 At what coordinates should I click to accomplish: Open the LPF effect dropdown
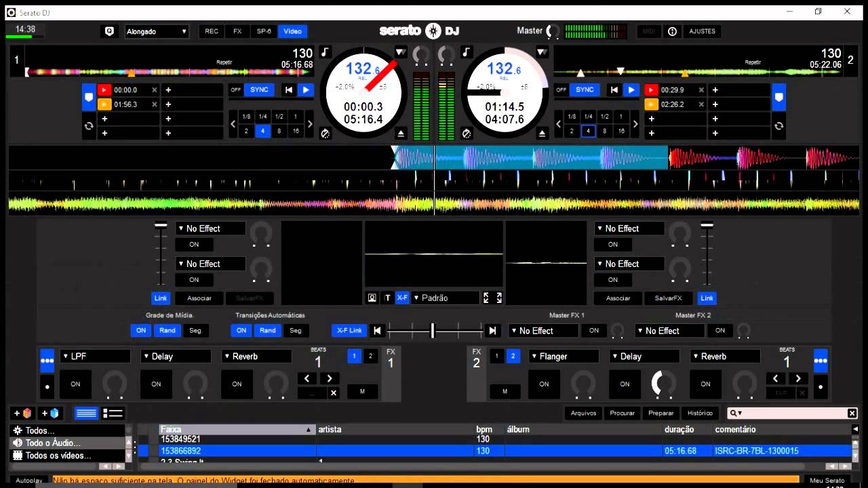coord(95,357)
